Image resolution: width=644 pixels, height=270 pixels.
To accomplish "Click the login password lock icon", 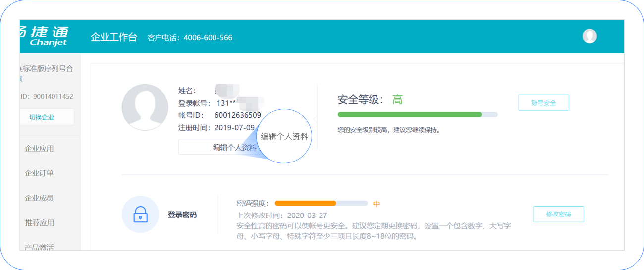I will coord(140,215).
